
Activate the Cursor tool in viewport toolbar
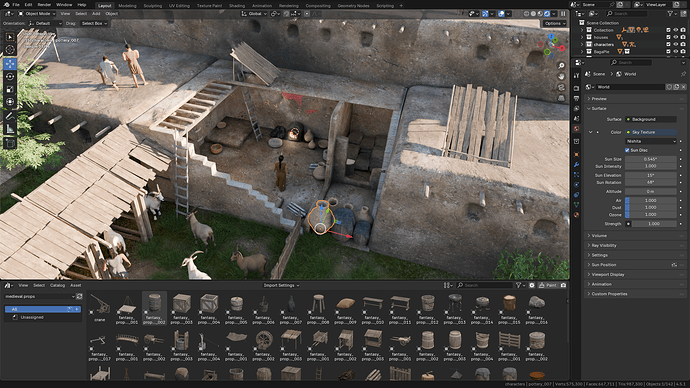click(x=10, y=50)
